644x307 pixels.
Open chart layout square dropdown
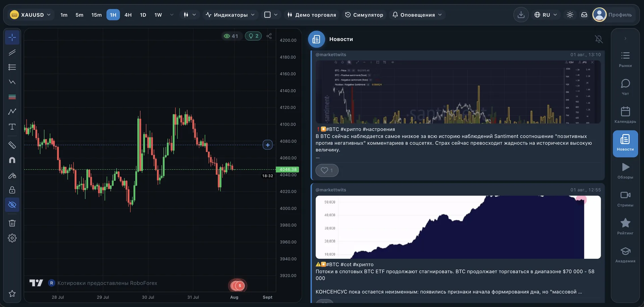pos(271,15)
